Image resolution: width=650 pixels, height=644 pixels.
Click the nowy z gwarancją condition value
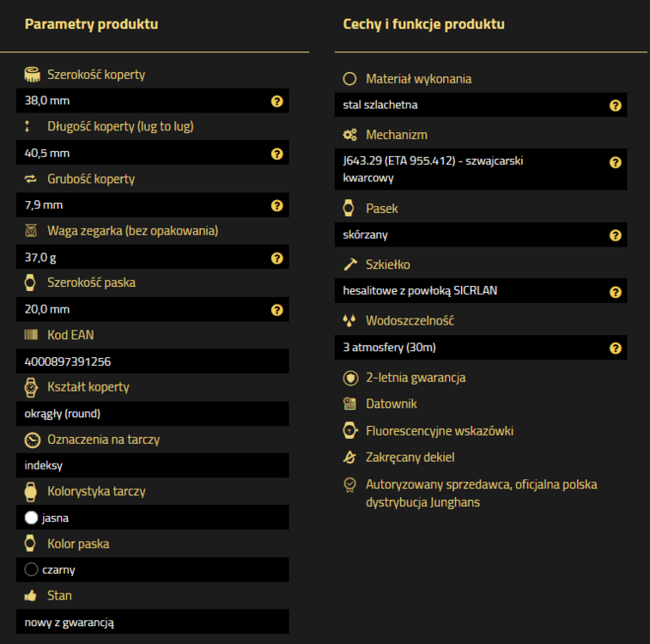(70, 622)
